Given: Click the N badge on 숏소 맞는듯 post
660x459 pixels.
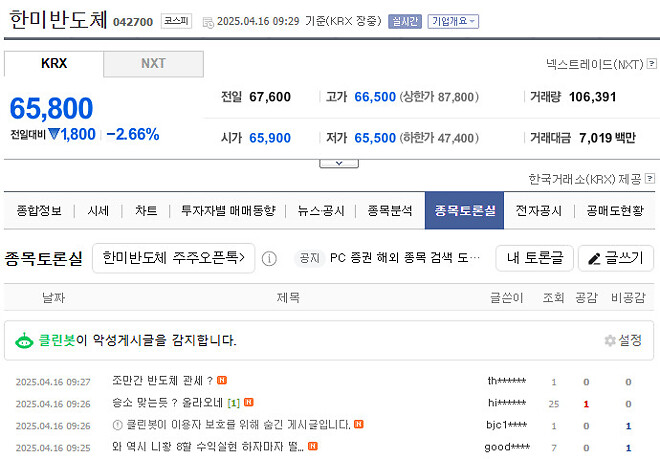Looking at the screenshot, I should point(249,402).
